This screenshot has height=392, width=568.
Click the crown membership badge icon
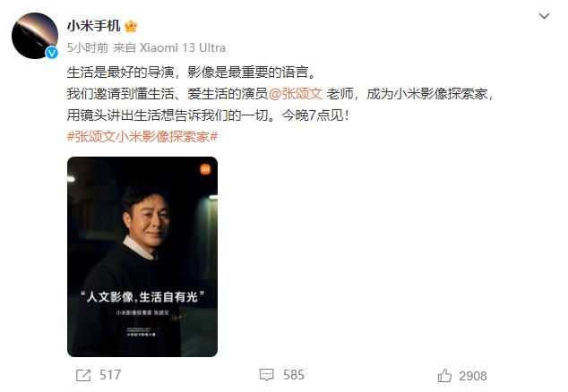(131, 27)
